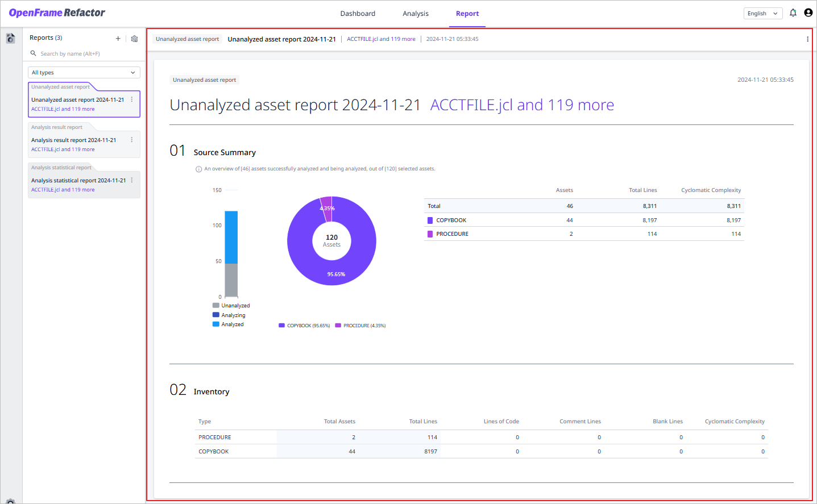Click the Inventory Type column header

coord(205,422)
